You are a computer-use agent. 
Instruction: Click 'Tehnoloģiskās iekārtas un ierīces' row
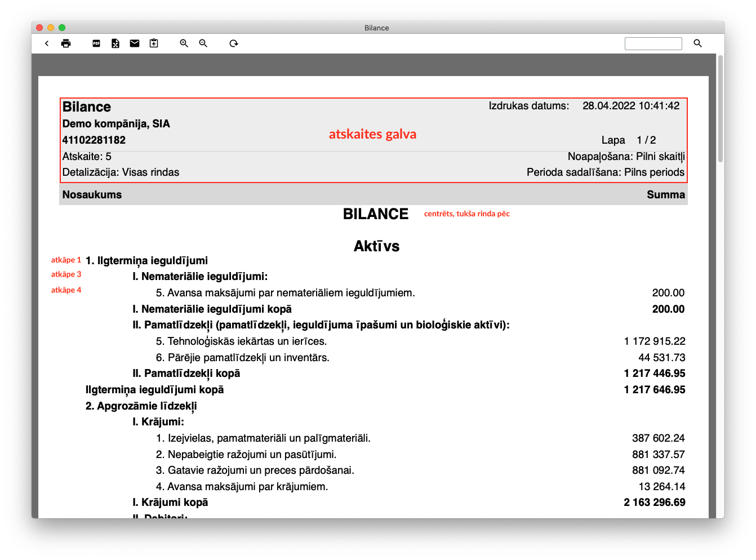[x=241, y=341]
